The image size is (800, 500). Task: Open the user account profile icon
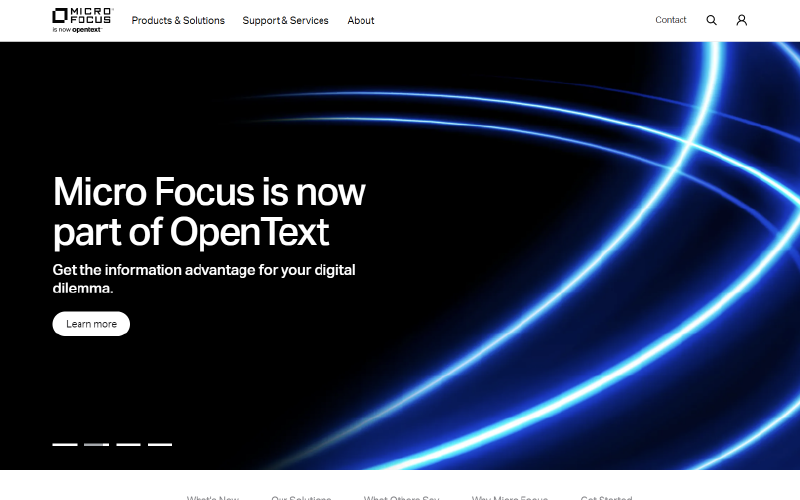click(741, 20)
